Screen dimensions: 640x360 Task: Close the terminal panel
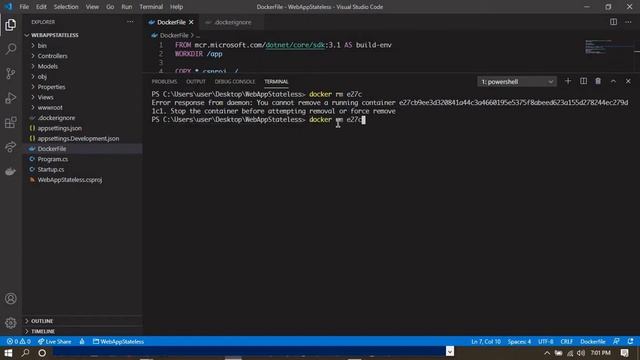(628, 81)
